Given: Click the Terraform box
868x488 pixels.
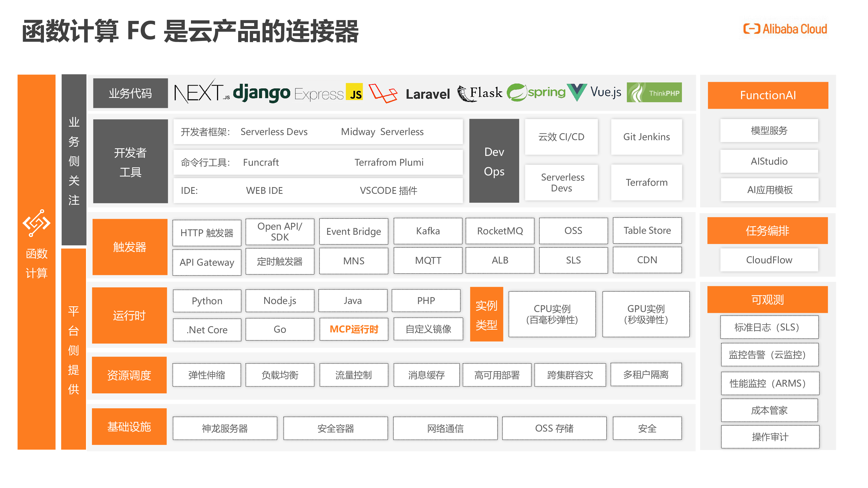Looking at the screenshot, I should click(646, 182).
